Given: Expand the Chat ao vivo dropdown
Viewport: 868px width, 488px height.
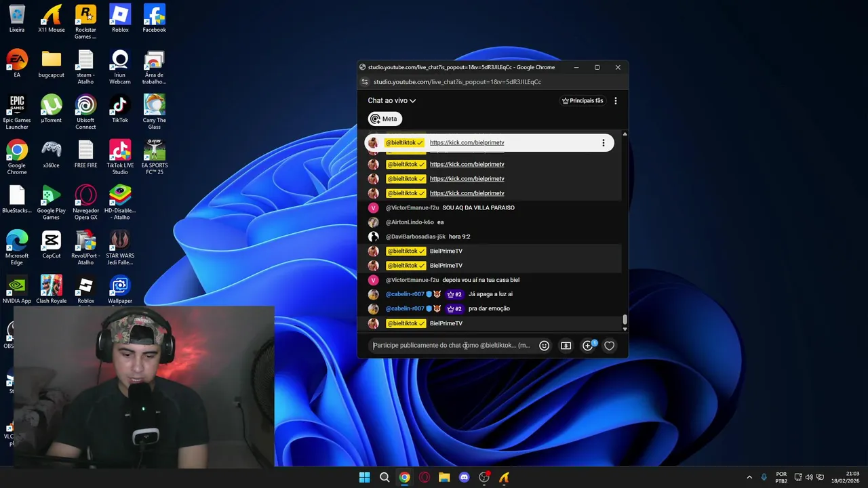Looking at the screenshot, I should [x=392, y=101].
